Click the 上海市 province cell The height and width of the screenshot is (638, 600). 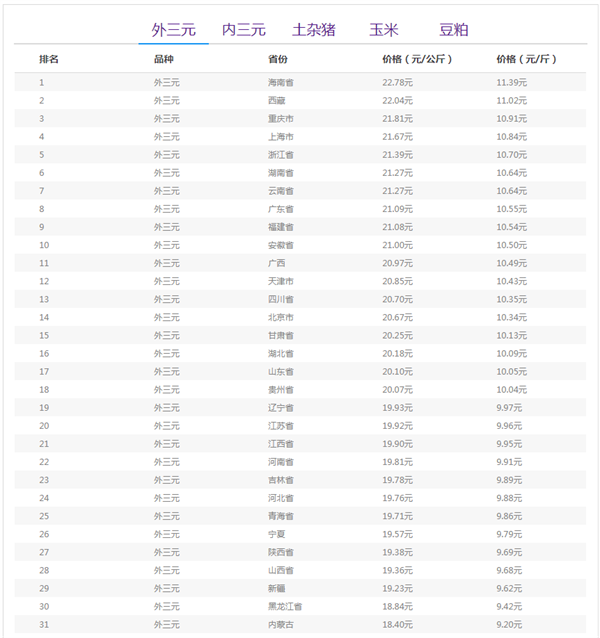click(281, 136)
